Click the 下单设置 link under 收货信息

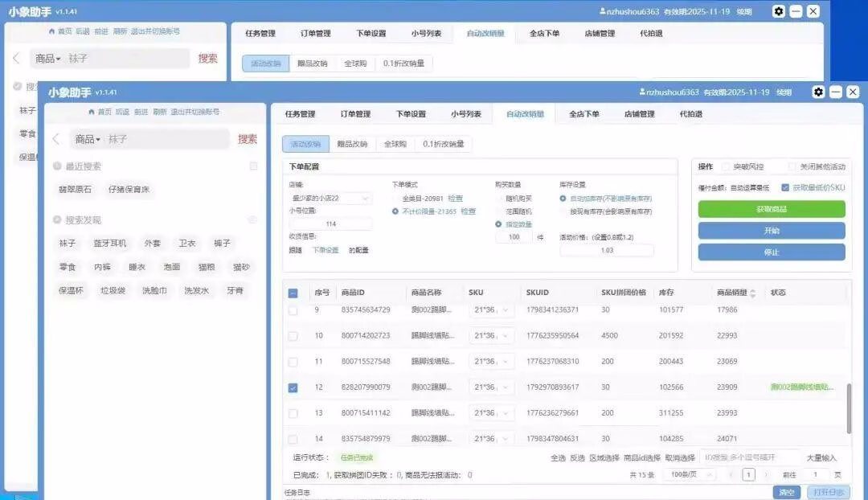(x=325, y=250)
